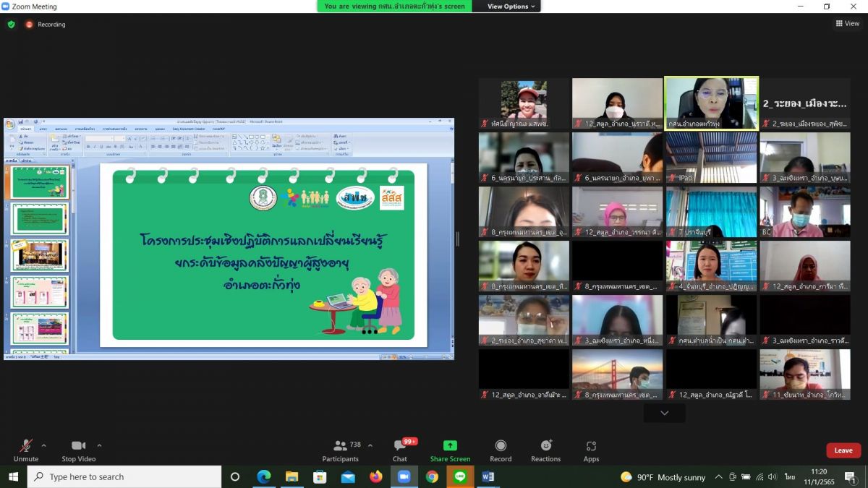Expand the Participants options caret
This screenshot has height=488, width=868.
(370, 445)
